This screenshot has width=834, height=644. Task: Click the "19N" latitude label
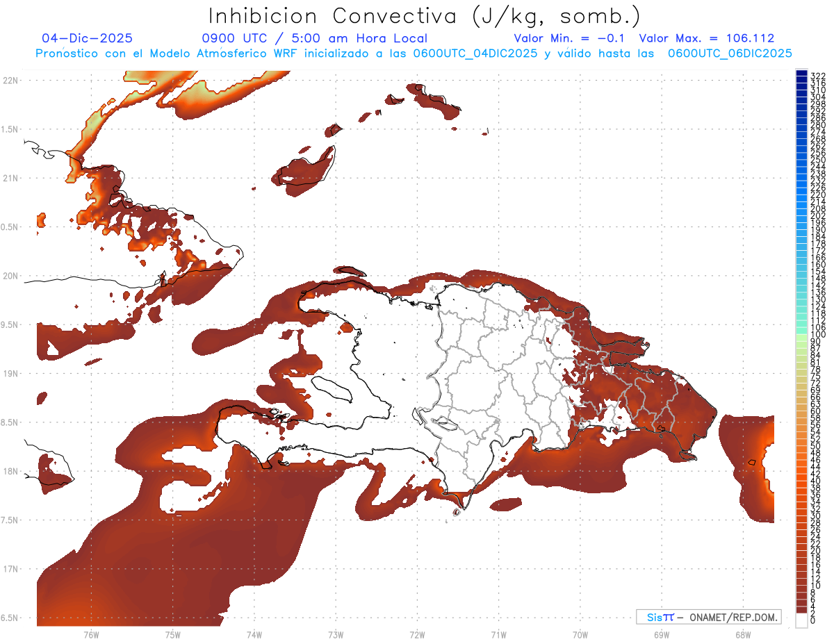10,373
